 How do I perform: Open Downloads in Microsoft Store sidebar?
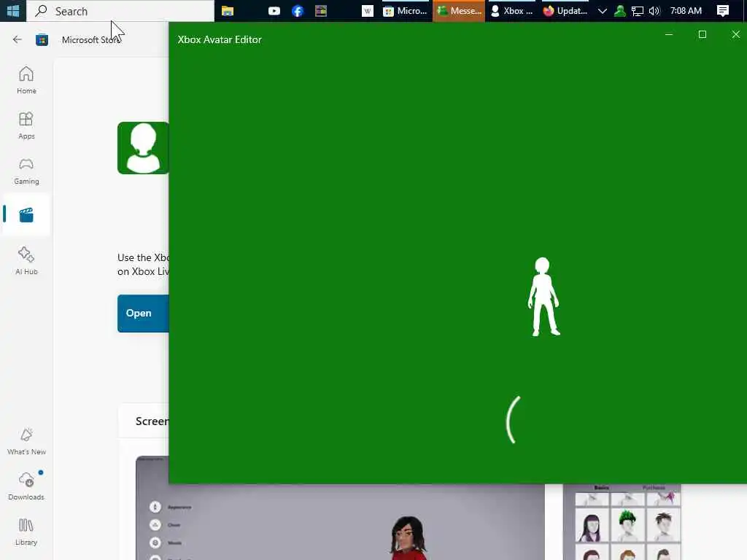pyautogui.click(x=26, y=486)
